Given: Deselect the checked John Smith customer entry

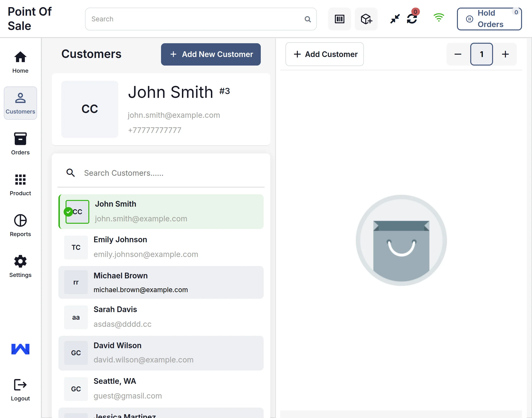Looking at the screenshot, I should (x=161, y=212).
